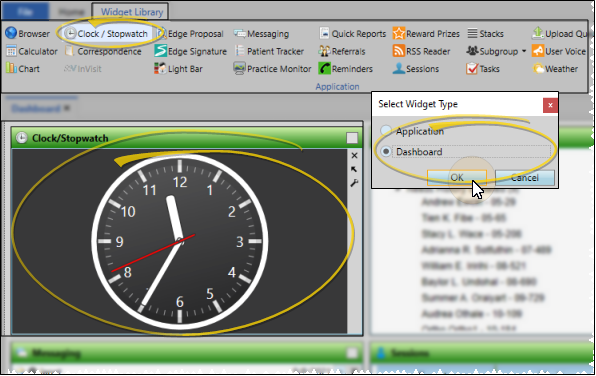Open the Correspondence widget
Viewport: 596px width, 376px height.
point(103,51)
